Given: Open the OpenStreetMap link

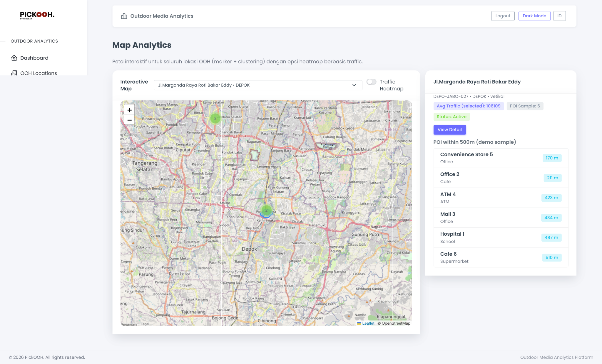Looking at the screenshot, I should tap(395, 323).
